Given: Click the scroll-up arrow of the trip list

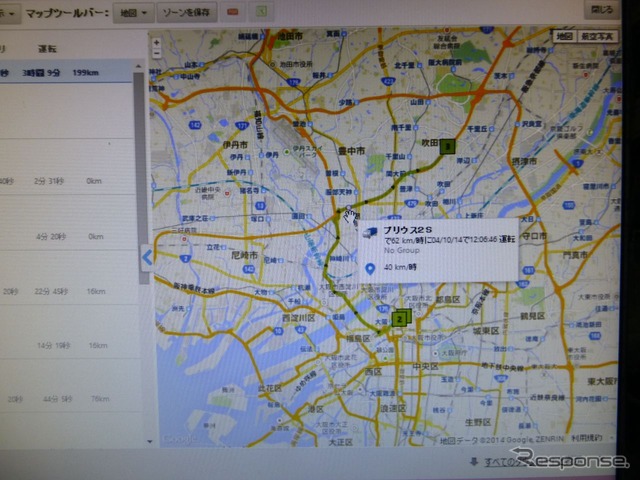Looking at the screenshot, I should (x=138, y=66).
